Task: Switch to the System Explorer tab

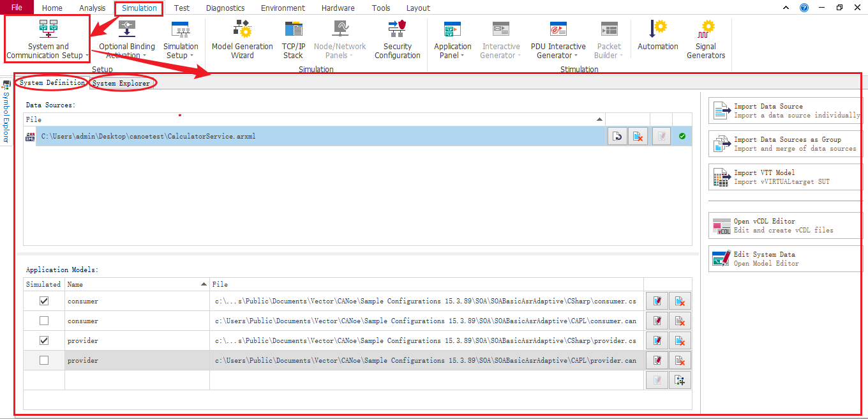Action: point(121,82)
